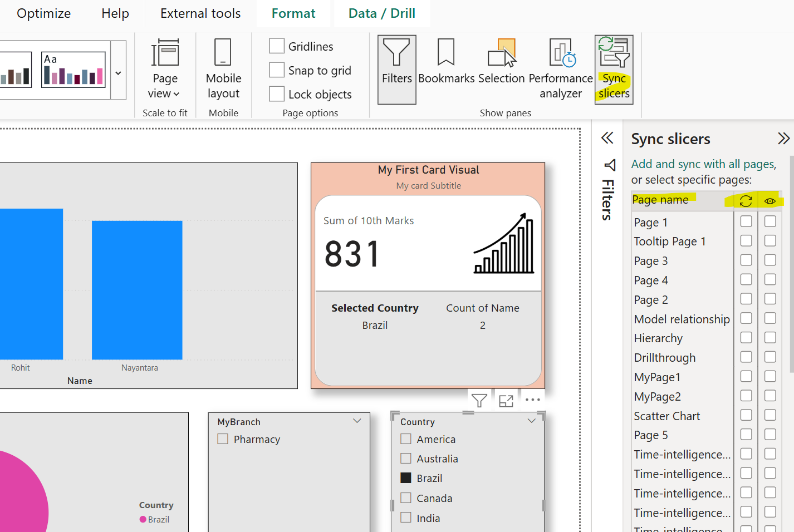Open the Filters pane from the ribbon
794x532 pixels.
[x=396, y=69]
